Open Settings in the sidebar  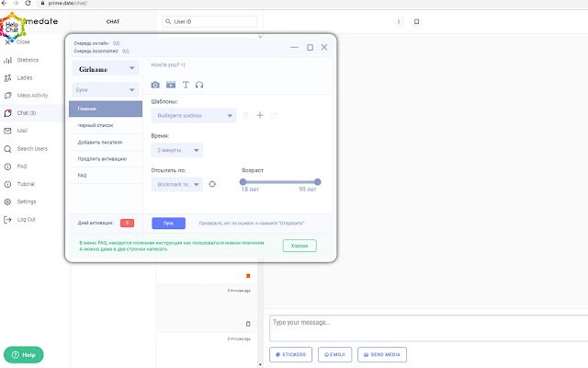click(27, 201)
